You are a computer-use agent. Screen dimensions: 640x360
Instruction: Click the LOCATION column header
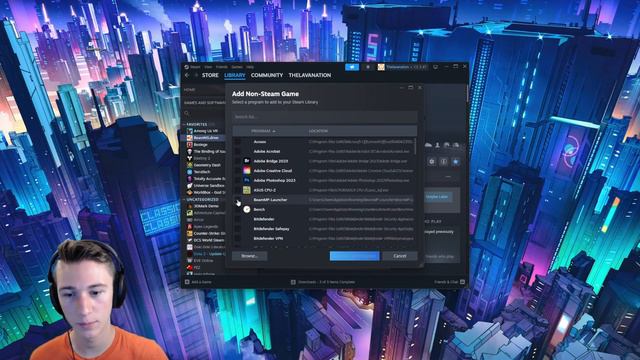click(318, 131)
